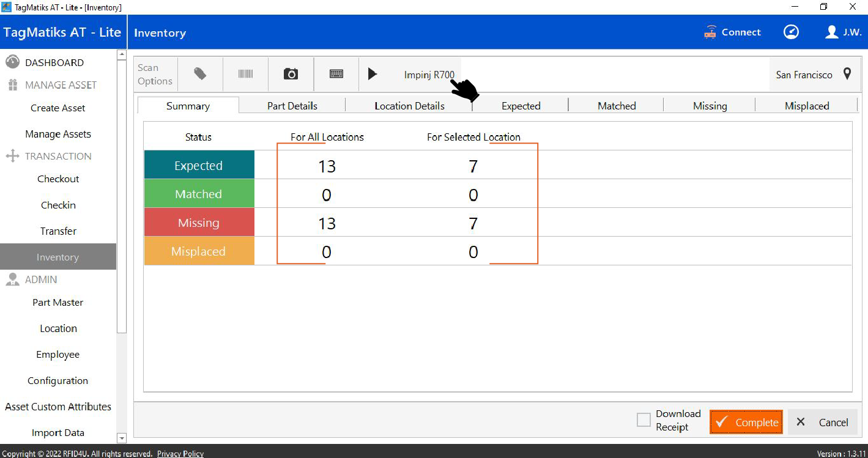Viewport: 868px width, 458px height.
Task: Click the Connect reader icon
Action: [710, 32]
